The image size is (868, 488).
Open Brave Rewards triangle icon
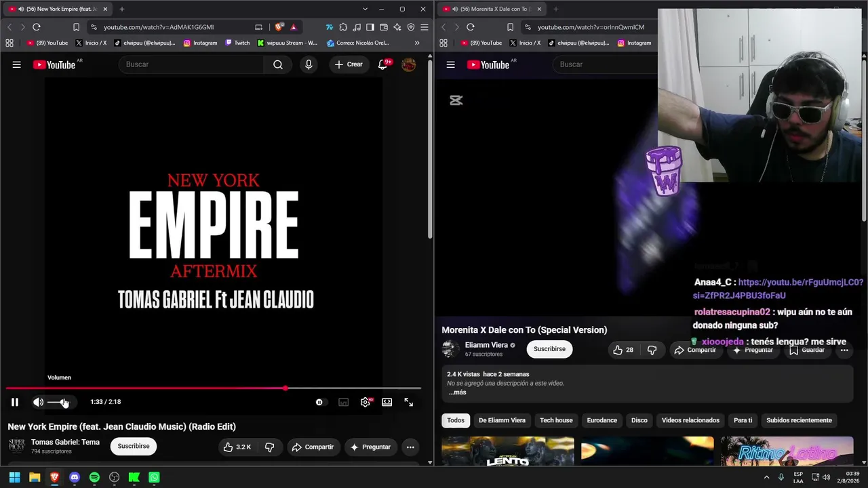pos(293,27)
